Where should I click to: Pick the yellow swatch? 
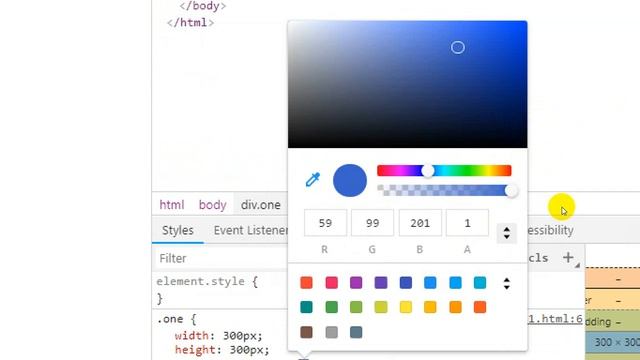tap(406, 307)
